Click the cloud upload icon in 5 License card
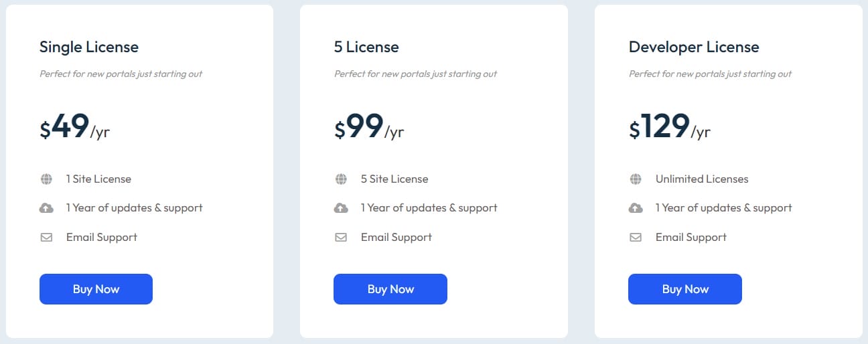 click(341, 208)
